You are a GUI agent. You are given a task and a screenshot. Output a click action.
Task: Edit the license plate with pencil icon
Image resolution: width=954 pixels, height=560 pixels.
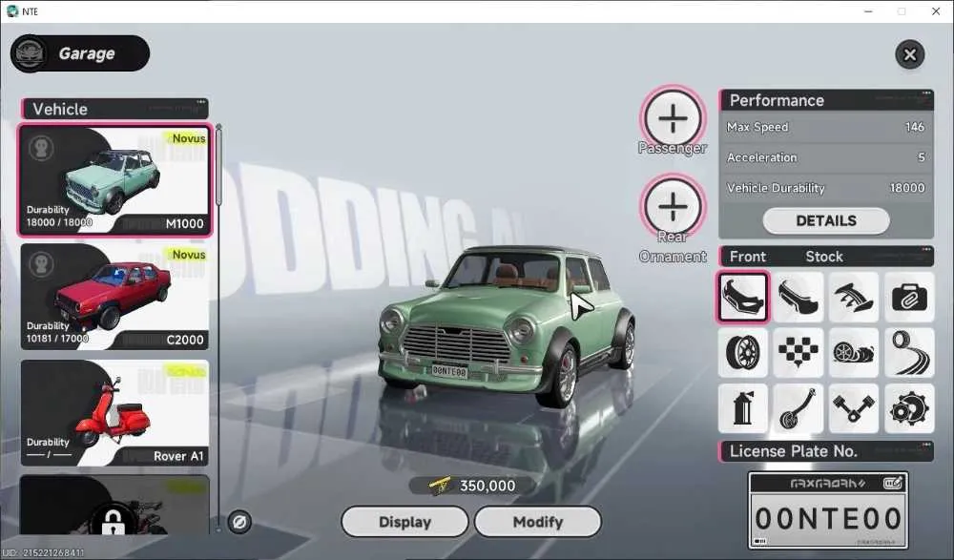(x=893, y=484)
